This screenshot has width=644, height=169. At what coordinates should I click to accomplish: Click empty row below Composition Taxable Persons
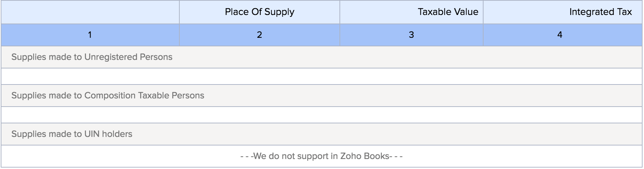[321, 115]
